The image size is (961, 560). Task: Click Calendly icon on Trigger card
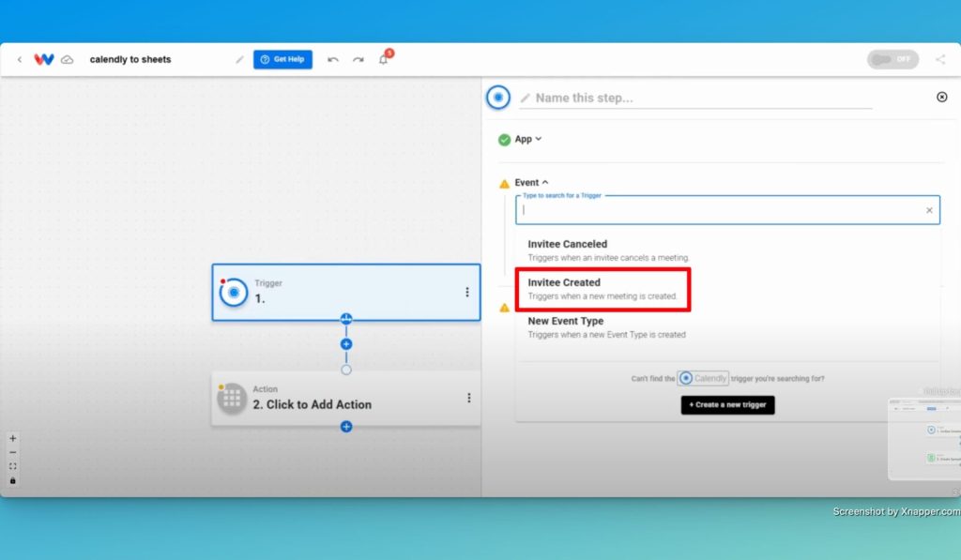pos(234,293)
